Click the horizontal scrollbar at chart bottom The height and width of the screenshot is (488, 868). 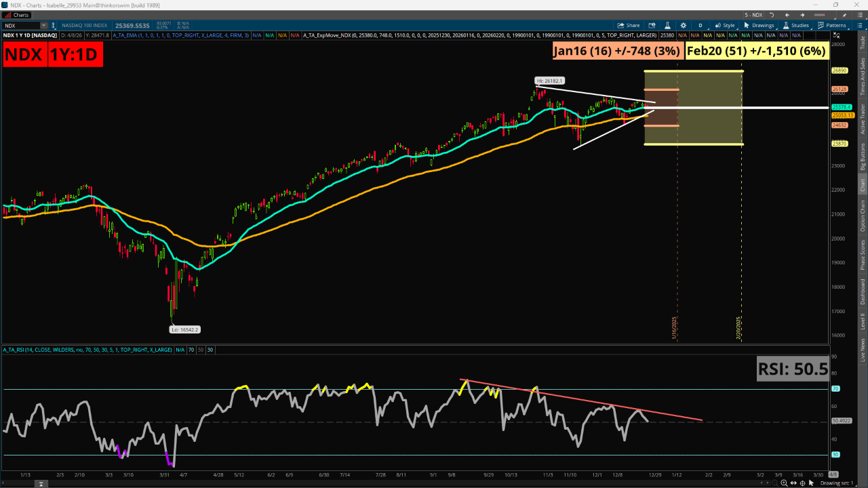pos(407,483)
